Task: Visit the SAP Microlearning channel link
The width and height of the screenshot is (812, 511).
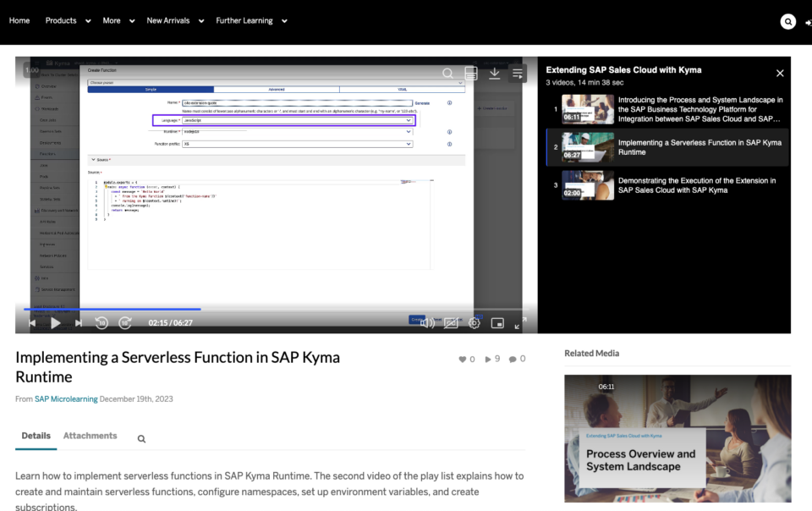Action: click(x=66, y=399)
